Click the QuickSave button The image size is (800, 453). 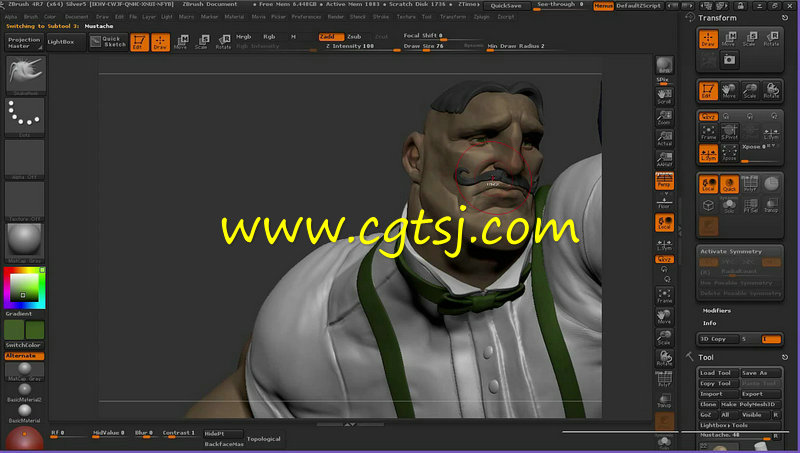pos(506,6)
